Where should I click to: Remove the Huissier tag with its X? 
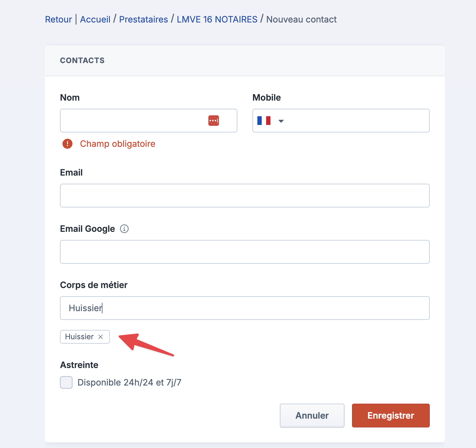tap(101, 337)
